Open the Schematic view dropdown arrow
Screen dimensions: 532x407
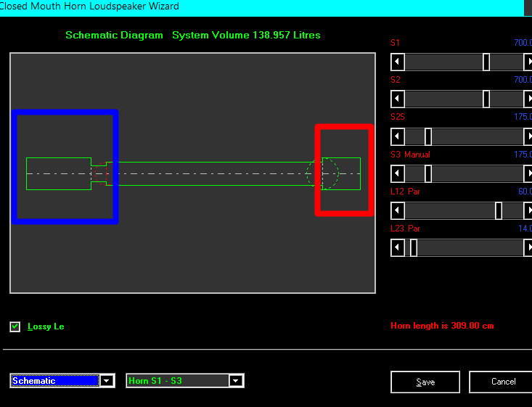[107, 381]
